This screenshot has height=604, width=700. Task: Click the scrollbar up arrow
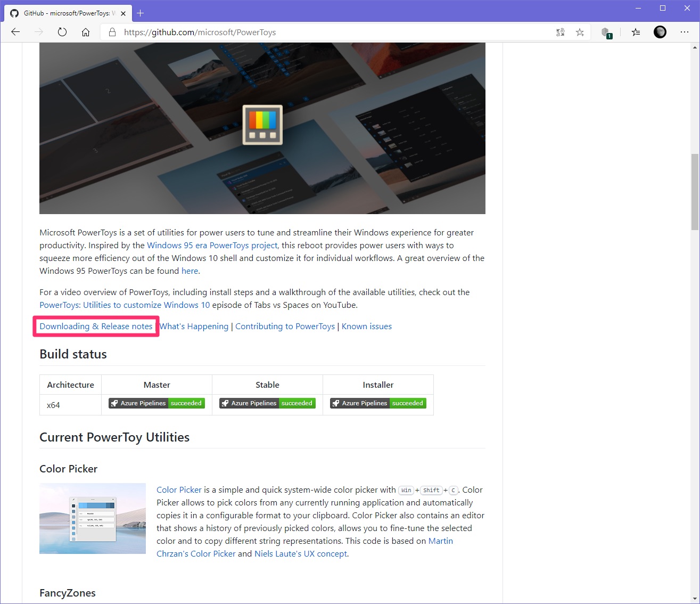(x=695, y=47)
